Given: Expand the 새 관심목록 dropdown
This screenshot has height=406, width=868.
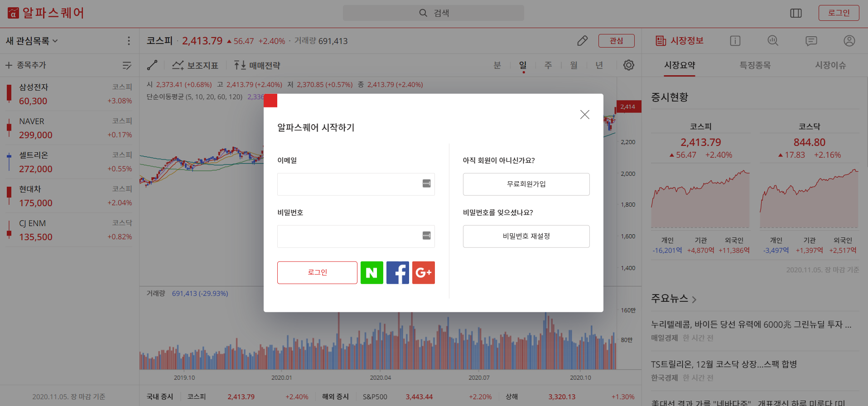Looking at the screenshot, I should point(32,41).
